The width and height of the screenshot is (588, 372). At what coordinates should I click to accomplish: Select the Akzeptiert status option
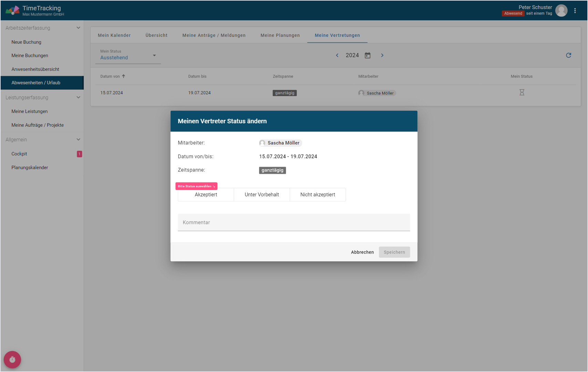coord(206,195)
